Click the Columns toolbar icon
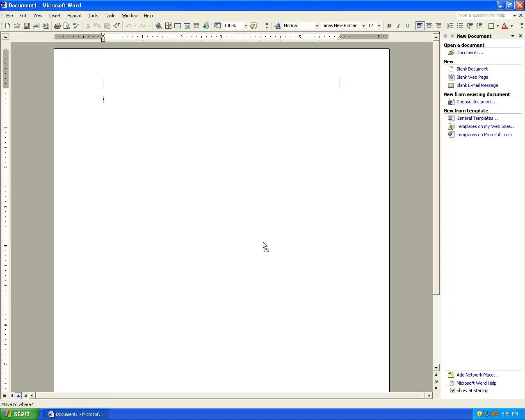 (x=196, y=26)
